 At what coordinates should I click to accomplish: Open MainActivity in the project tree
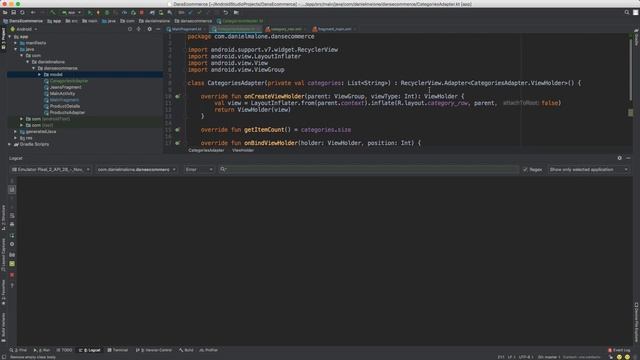pos(60,93)
